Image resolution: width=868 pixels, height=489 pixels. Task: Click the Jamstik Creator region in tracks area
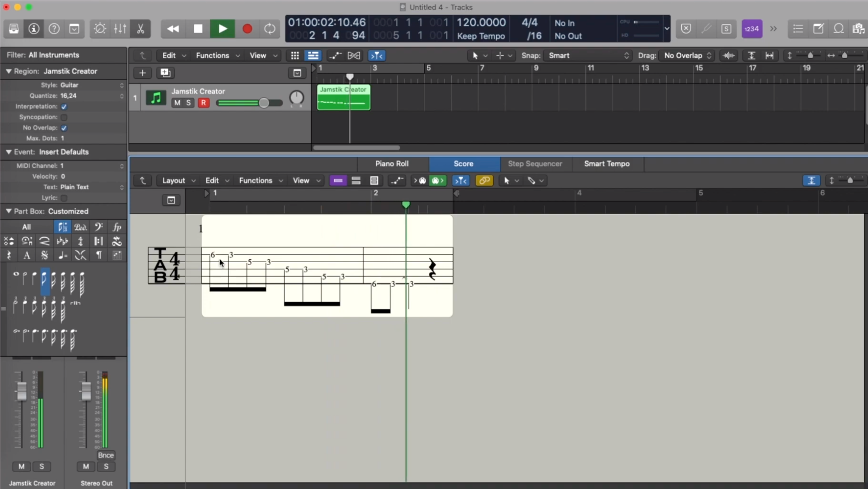pos(343,98)
